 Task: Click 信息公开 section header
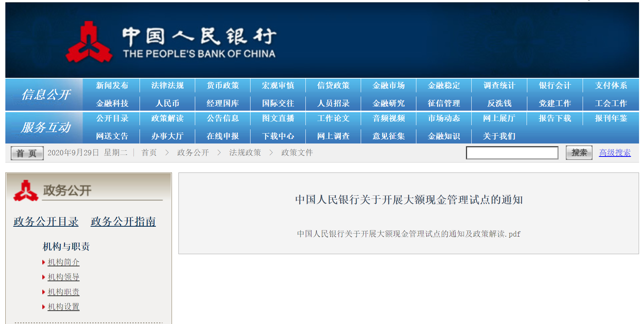[46, 95]
